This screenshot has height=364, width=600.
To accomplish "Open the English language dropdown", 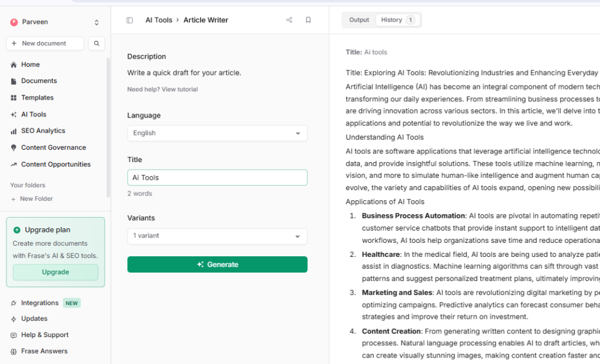I will 217,133.
